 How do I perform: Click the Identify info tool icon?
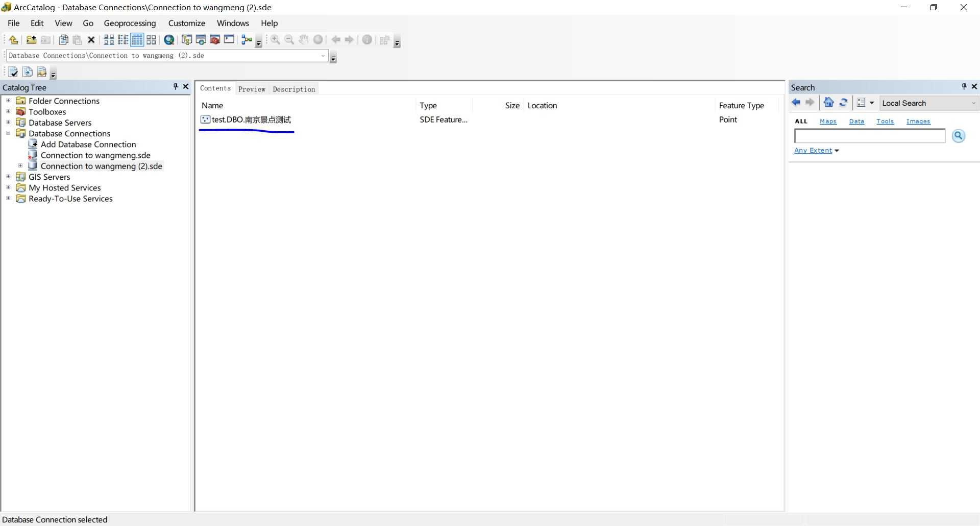click(367, 40)
